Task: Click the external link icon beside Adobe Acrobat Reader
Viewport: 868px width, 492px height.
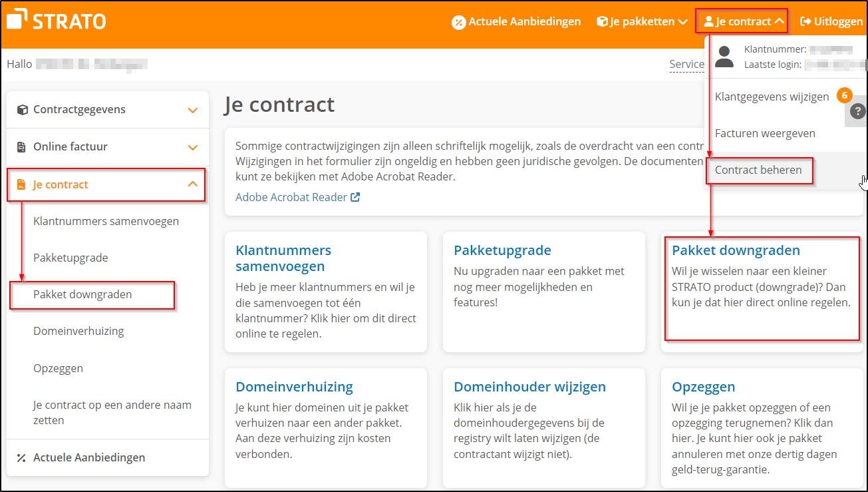Action: pos(355,197)
